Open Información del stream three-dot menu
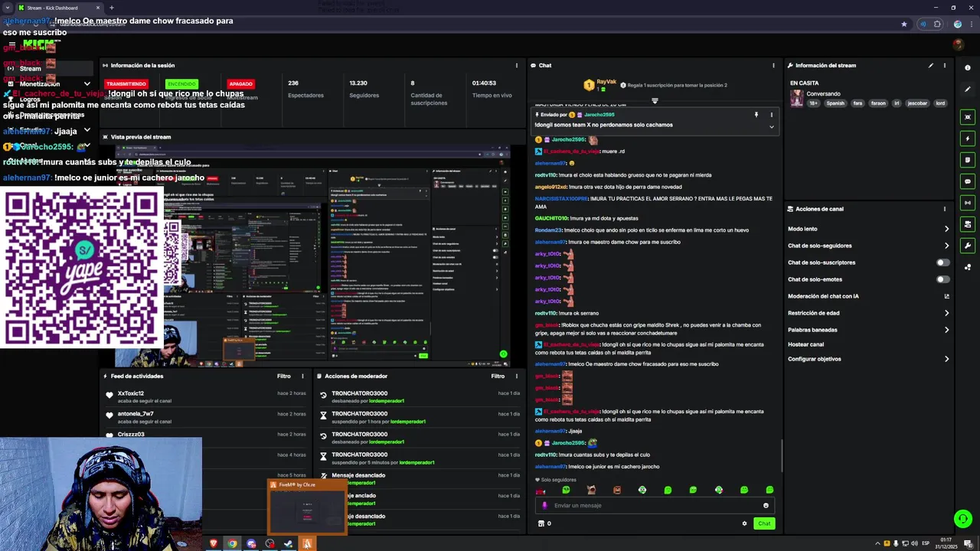 [945, 65]
